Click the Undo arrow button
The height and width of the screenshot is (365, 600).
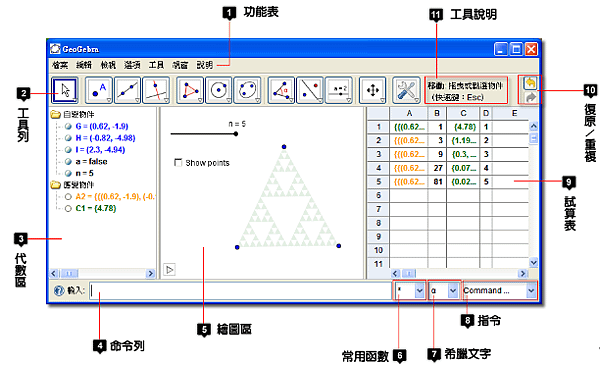(x=530, y=83)
